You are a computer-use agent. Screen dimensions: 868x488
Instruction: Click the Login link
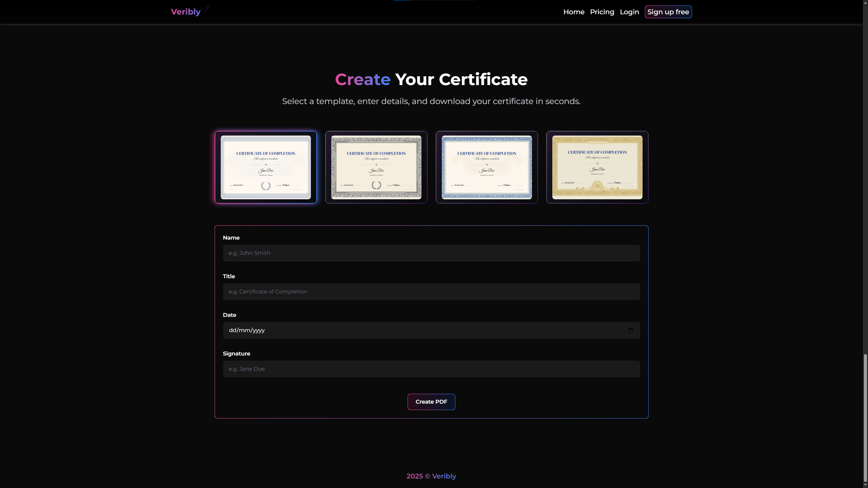pyautogui.click(x=629, y=12)
